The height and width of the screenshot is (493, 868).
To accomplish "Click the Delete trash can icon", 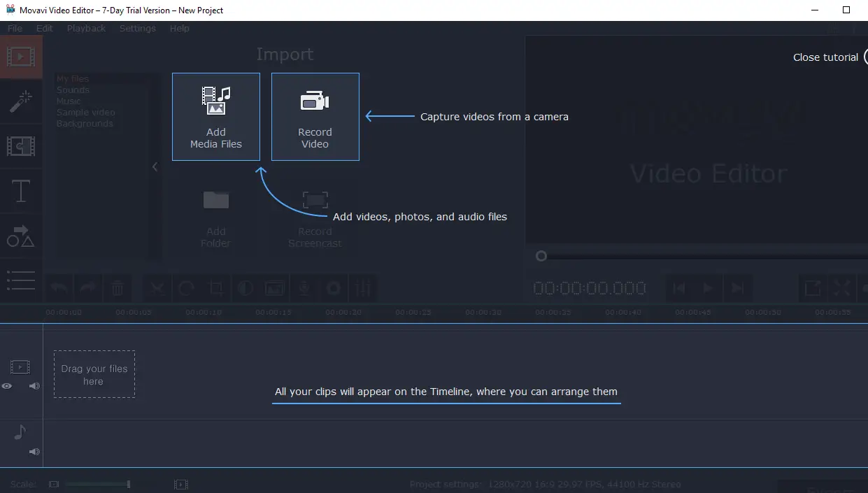I will 118,287.
